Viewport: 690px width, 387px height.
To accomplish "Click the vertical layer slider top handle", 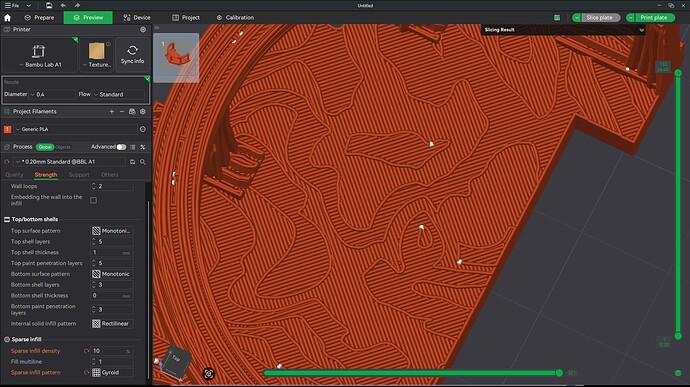I will click(x=678, y=73).
